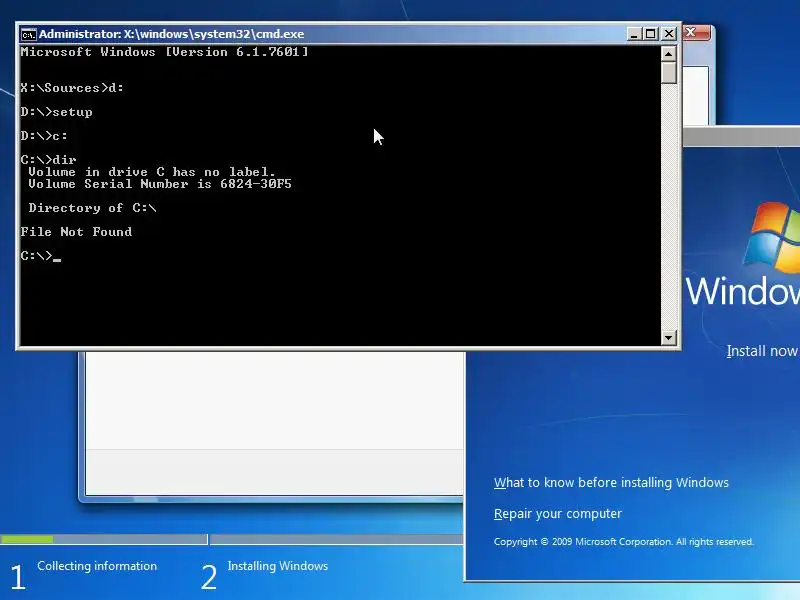Click the cmd.exe title bar text

[x=171, y=34]
